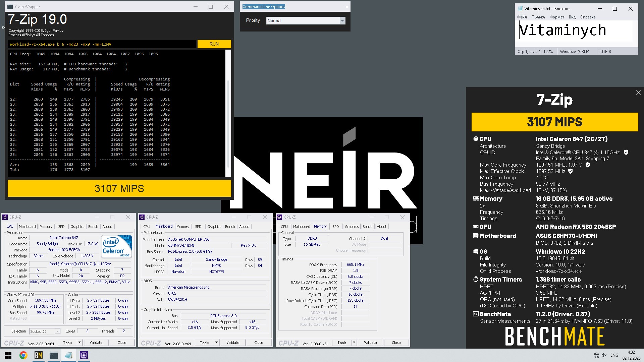Viewport: 644px width, 362px height.
Task: Click the CPU-Z Specification field
Action: click(x=80, y=264)
